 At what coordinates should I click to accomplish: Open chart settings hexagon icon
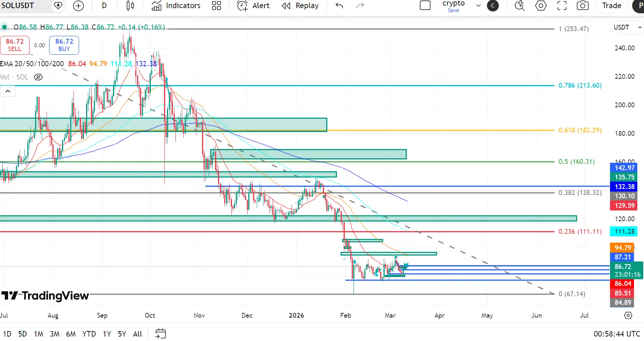pyautogui.click(x=541, y=6)
